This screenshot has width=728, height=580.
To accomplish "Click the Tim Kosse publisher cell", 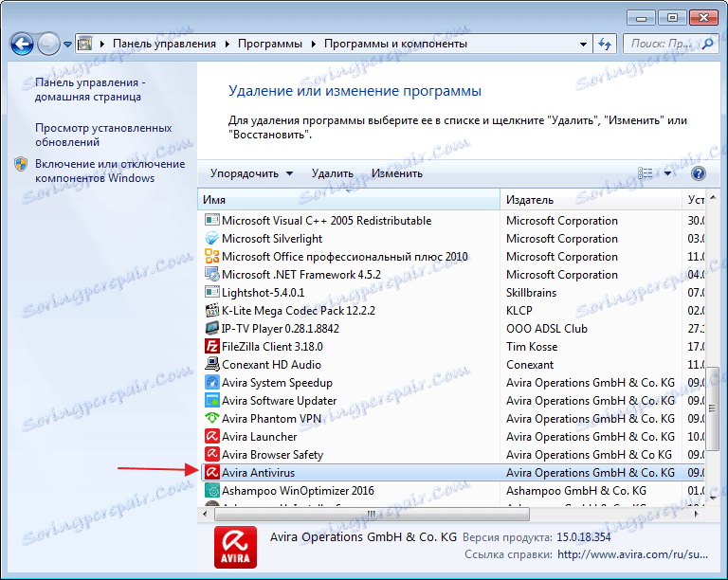I will 532,347.
